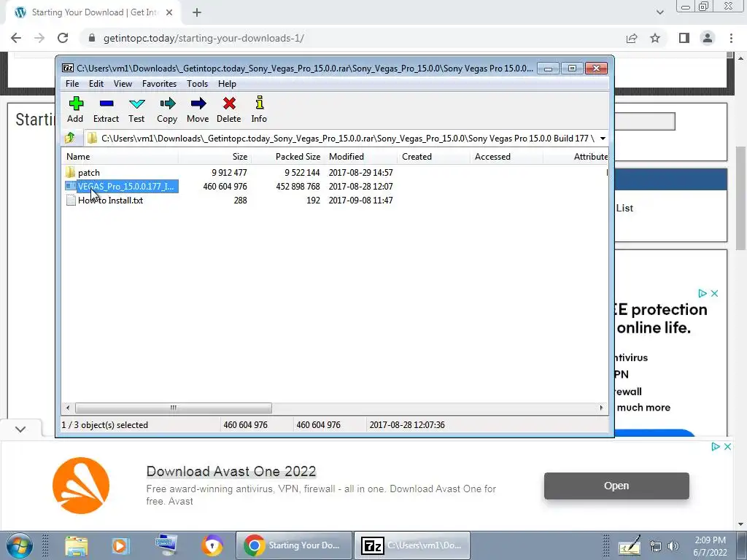Click Chrome forward navigation arrow
This screenshot has height=560, width=747.
(39, 38)
